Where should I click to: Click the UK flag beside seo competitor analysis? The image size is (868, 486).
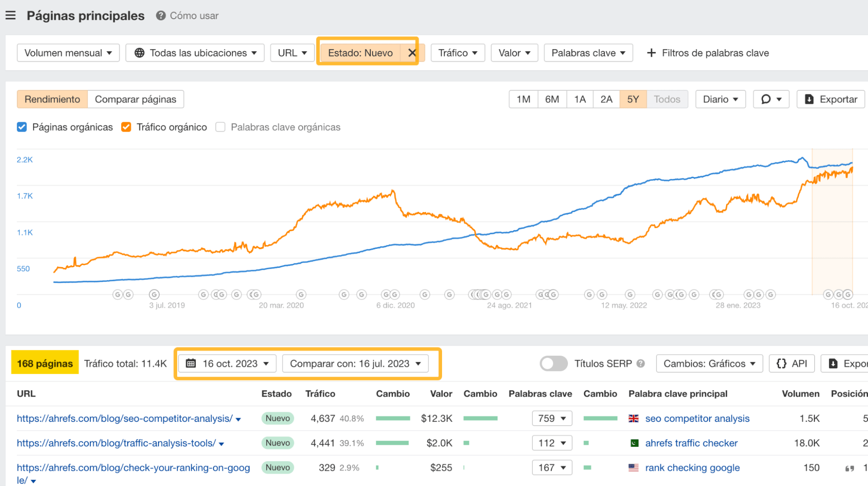click(x=634, y=418)
